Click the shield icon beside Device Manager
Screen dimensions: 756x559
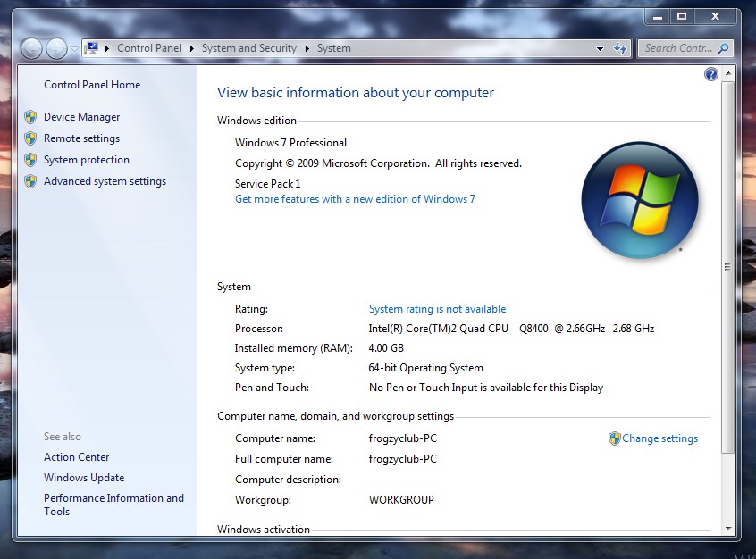(30, 117)
